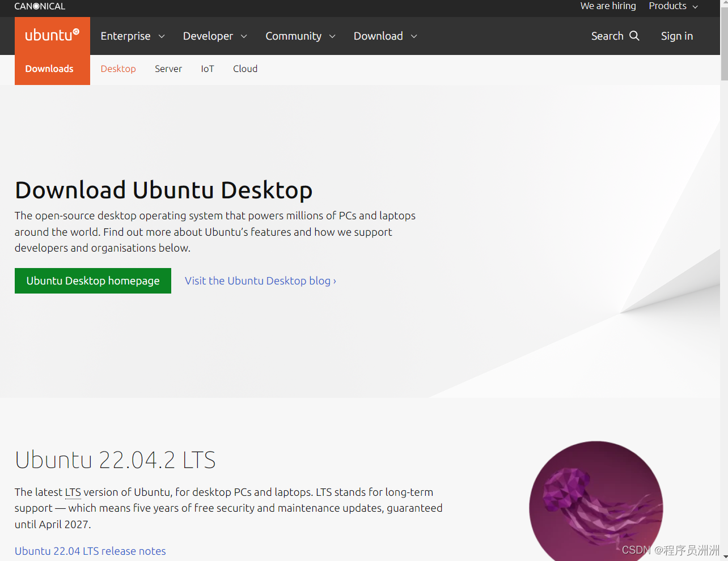This screenshot has height=561, width=728.
Task: Open the Ubuntu 22.04 LTS release notes
Action: click(x=90, y=551)
